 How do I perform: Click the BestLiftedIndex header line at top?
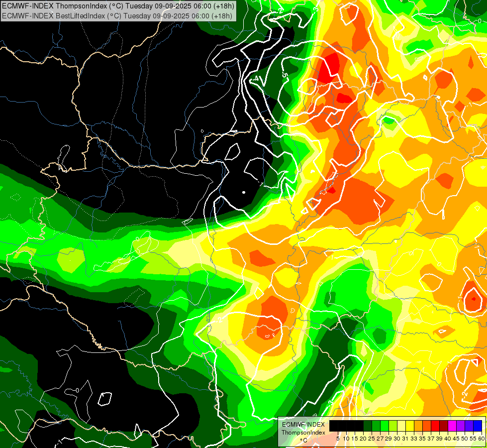pyautogui.click(x=116, y=15)
